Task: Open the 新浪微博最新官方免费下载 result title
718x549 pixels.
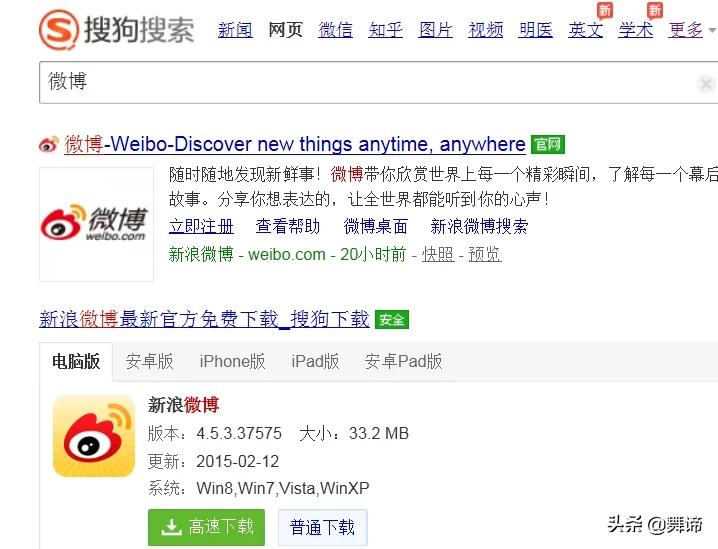Action: point(204,319)
